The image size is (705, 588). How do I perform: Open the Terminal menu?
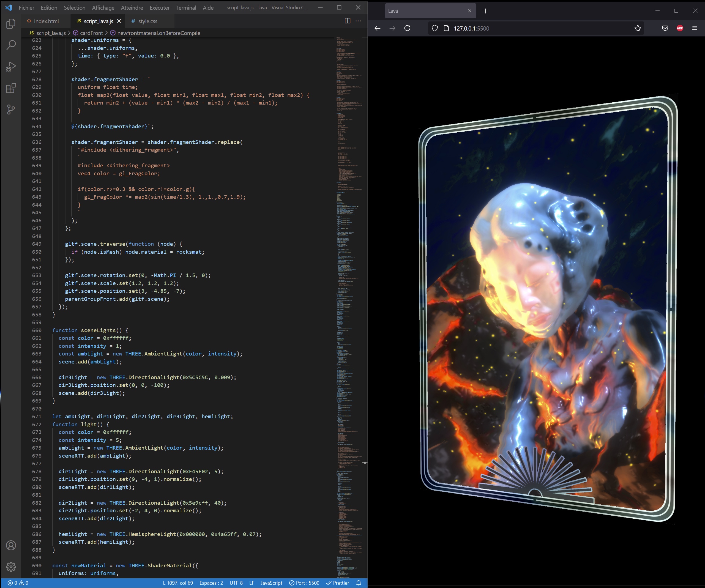click(186, 7)
